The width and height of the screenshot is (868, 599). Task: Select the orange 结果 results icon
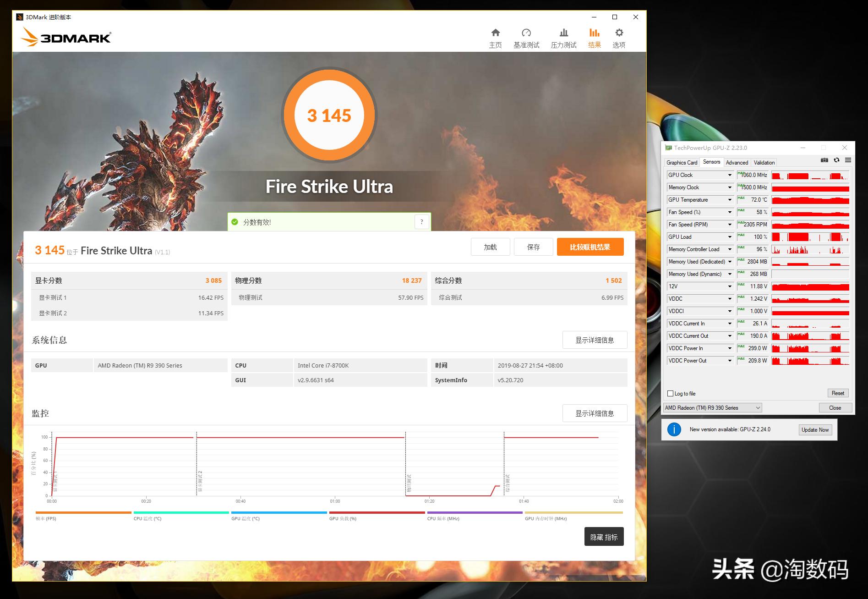coord(594,37)
